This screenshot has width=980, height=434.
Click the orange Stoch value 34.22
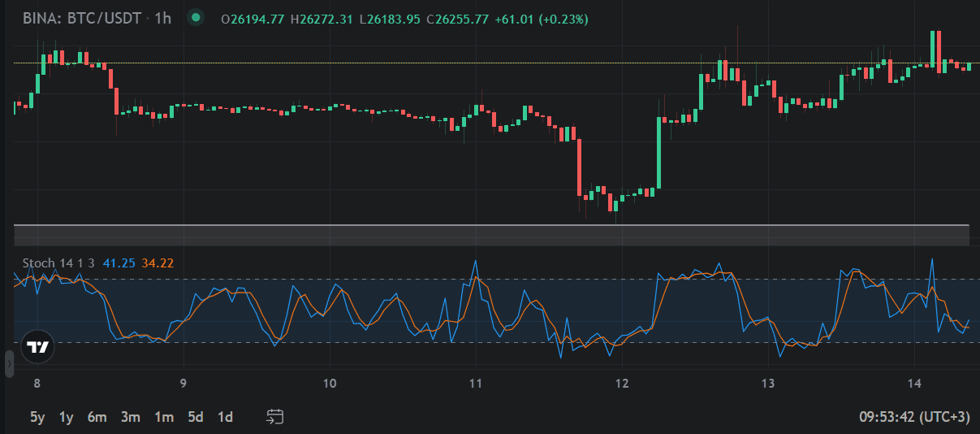click(158, 263)
